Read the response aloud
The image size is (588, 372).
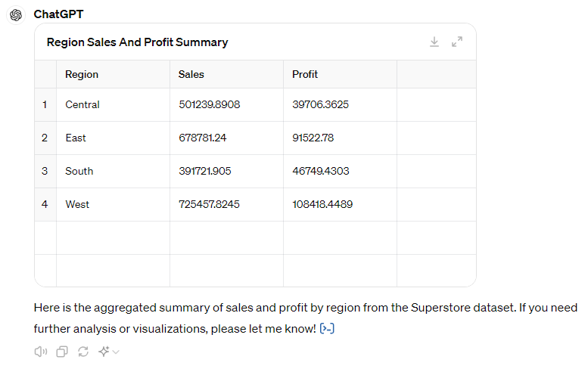tap(41, 352)
